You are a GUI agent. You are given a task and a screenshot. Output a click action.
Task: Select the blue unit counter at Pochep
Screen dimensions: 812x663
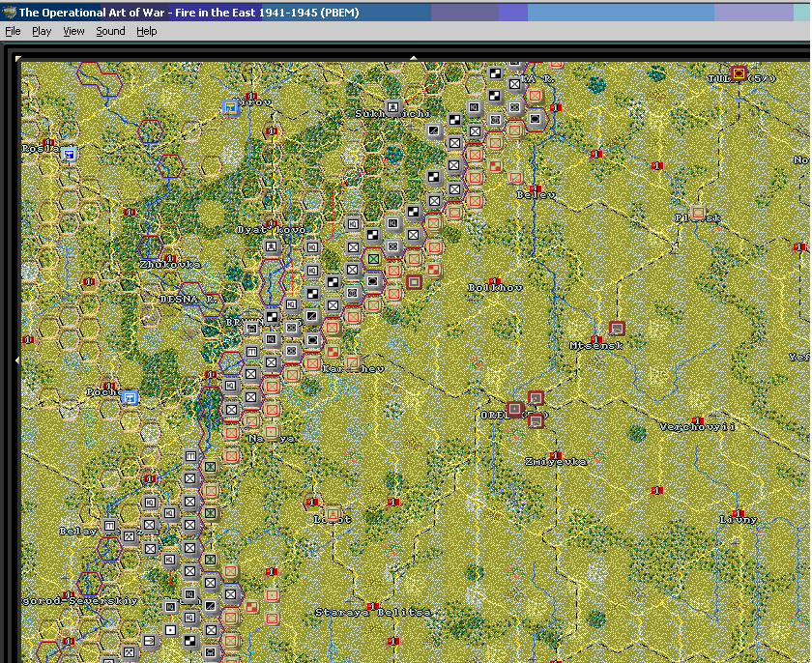(130, 397)
